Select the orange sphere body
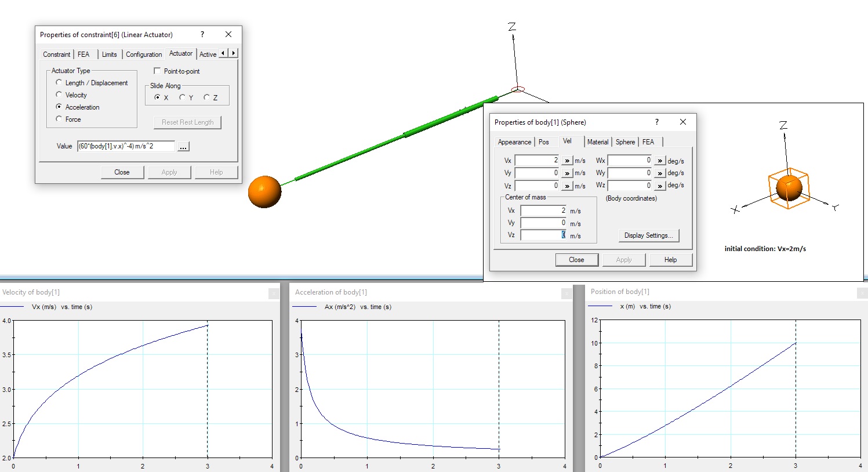The height and width of the screenshot is (472, 868). pos(264,191)
